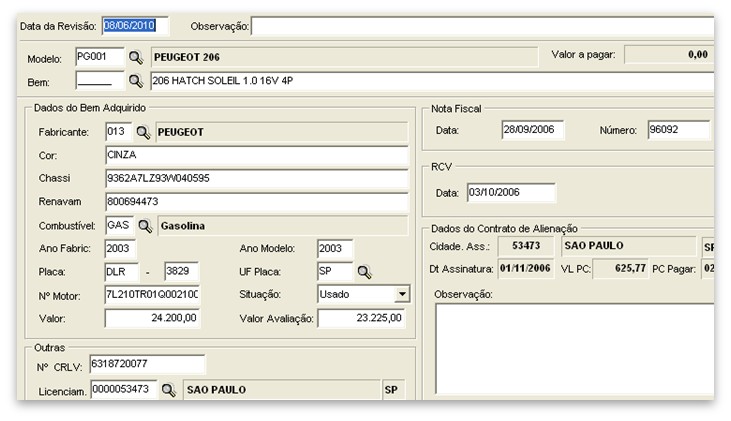Viewport: 731px width, 421px height.
Task: Select PEUGEOT 206 model name text
Action: click(x=187, y=57)
